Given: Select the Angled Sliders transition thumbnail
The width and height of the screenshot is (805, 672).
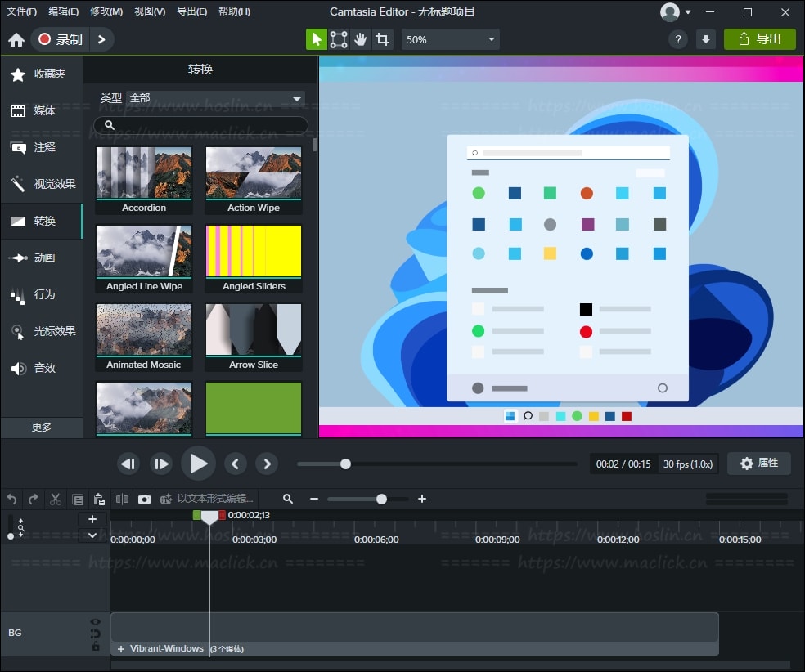Looking at the screenshot, I should click(254, 253).
